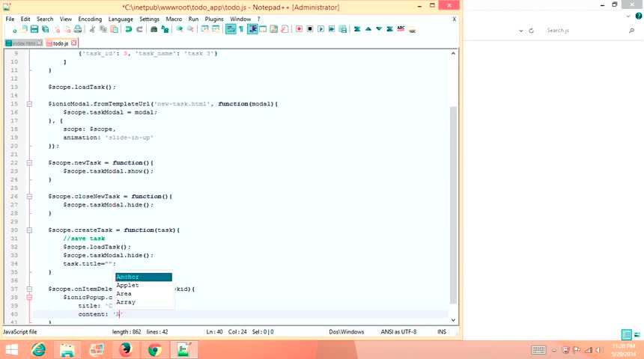Image resolution: width=644 pixels, height=359 pixels.
Task: Open the Function List panel icon
Action: [285, 29]
